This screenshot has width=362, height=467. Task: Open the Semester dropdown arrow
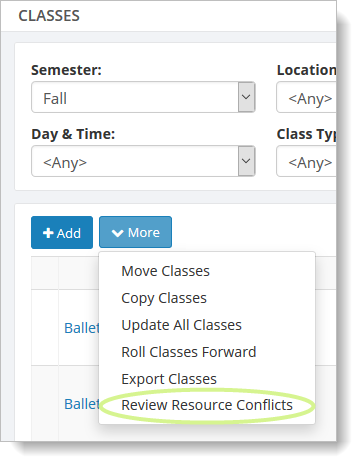[246, 97]
